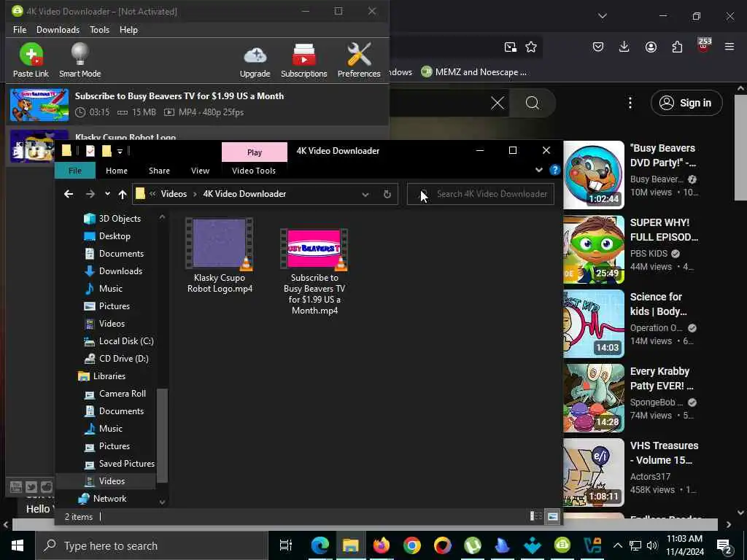This screenshot has width=747, height=560.
Task: Open recent locations dropdown in Explorer
Action: pos(108,194)
